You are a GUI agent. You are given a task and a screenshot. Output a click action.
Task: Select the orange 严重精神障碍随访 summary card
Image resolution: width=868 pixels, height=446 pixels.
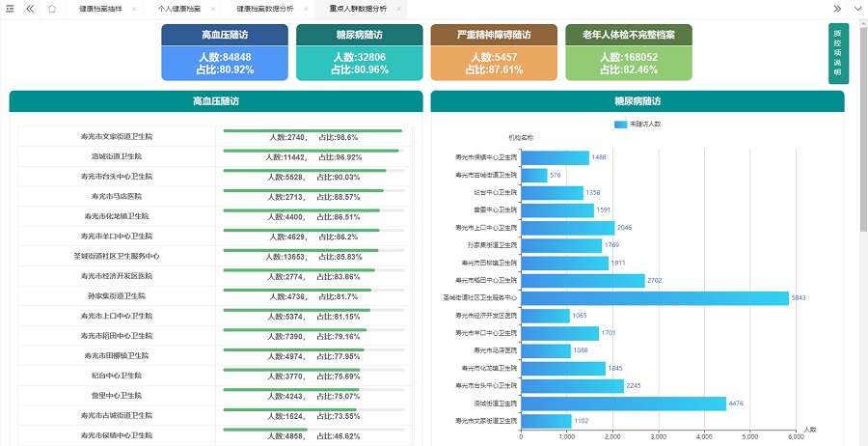pyautogui.click(x=494, y=52)
